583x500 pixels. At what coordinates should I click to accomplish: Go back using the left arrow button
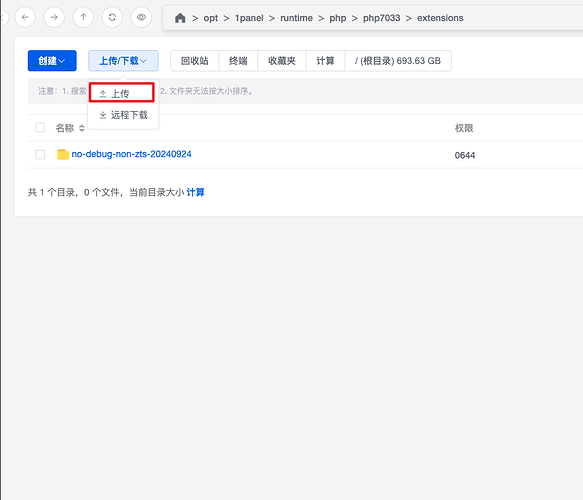pyautogui.click(x=25, y=17)
